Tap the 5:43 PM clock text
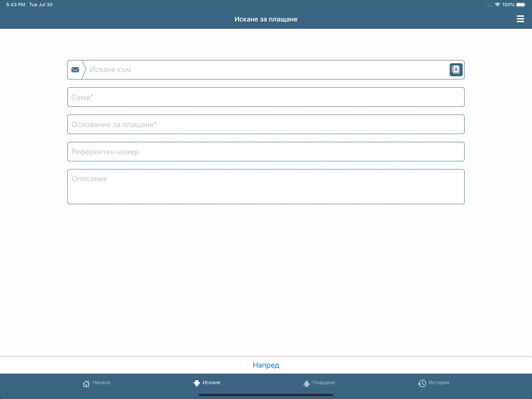Viewport: 532px width, 399px height. [16, 4]
